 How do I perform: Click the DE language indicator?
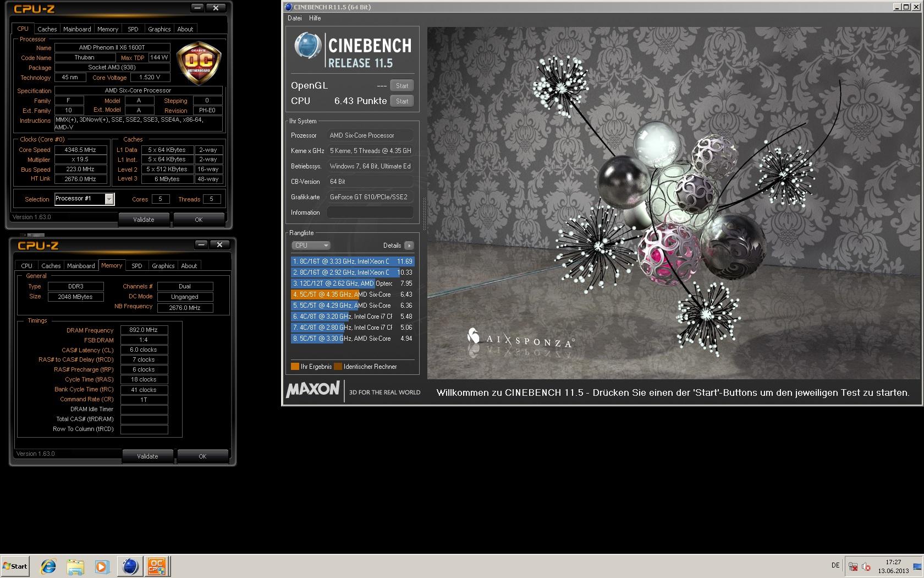tap(835, 565)
